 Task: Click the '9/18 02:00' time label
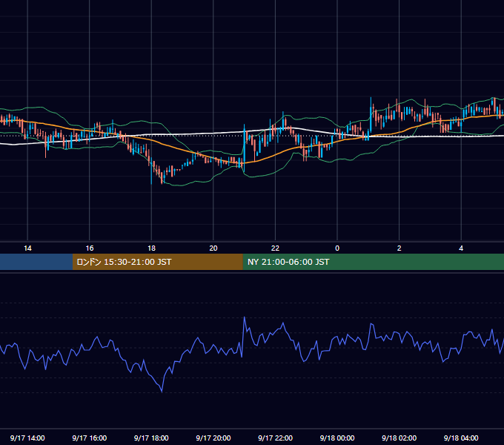399,438
